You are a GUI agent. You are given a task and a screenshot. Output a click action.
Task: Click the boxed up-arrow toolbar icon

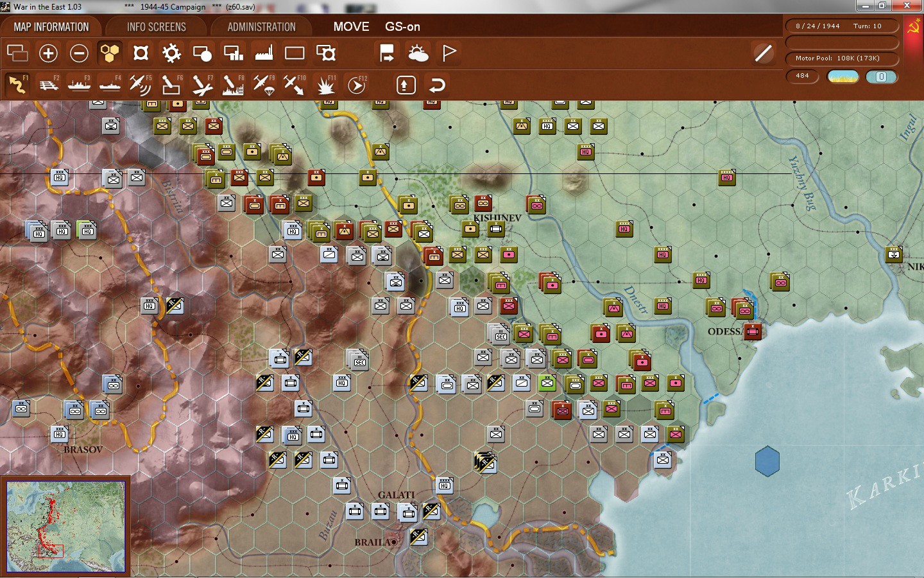coord(406,85)
